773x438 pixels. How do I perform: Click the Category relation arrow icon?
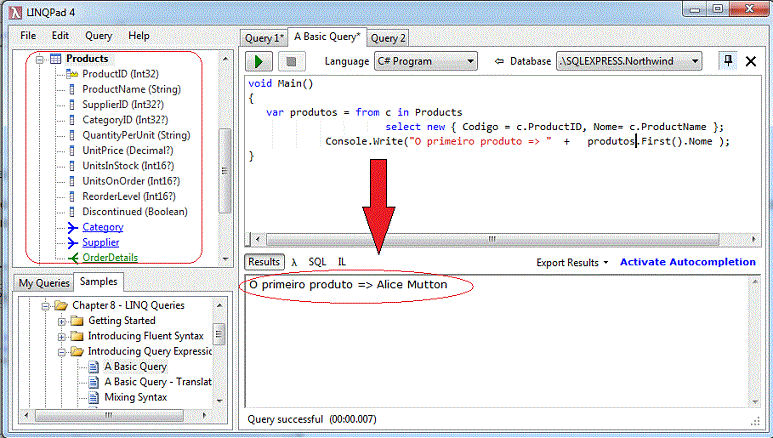(72, 227)
